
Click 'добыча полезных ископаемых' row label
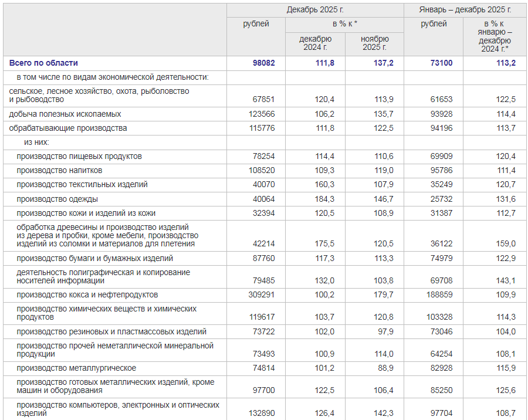(x=65, y=114)
